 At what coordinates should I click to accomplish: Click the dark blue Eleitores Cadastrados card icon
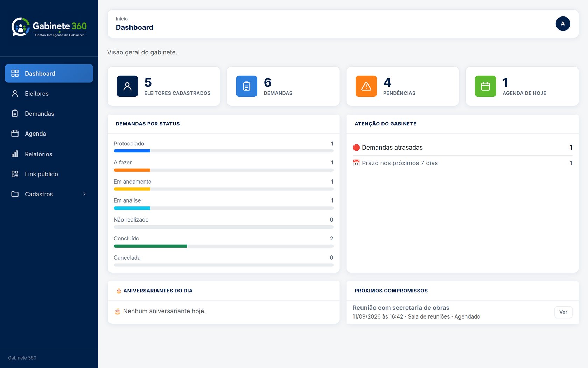(127, 86)
